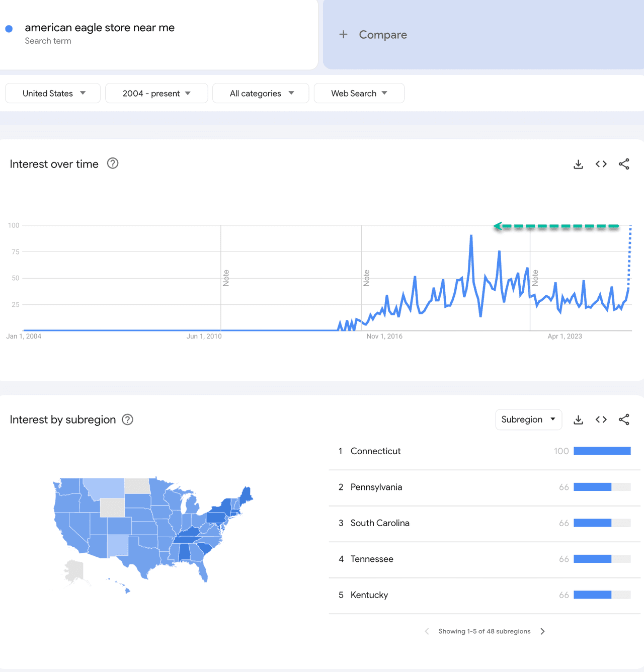The height and width of the screenshot is (672, 644).
Task: Open the All categories dropdown
Action: point(261,93)
